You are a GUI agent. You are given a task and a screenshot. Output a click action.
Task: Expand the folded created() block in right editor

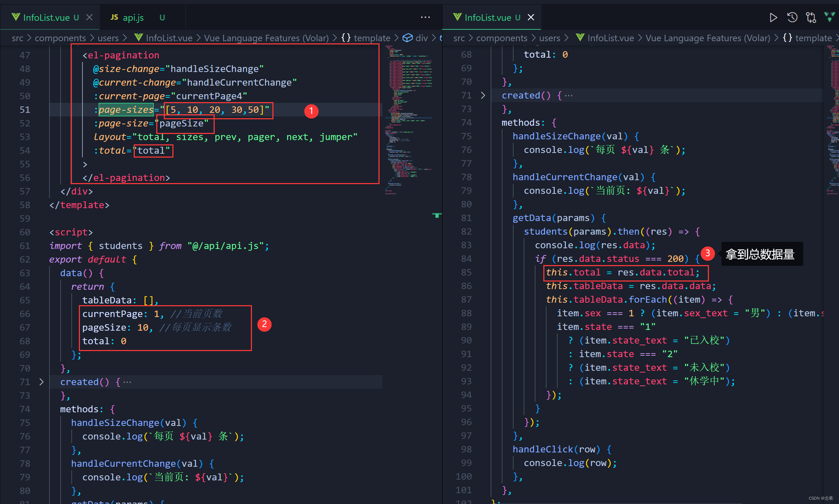point(483,95)
